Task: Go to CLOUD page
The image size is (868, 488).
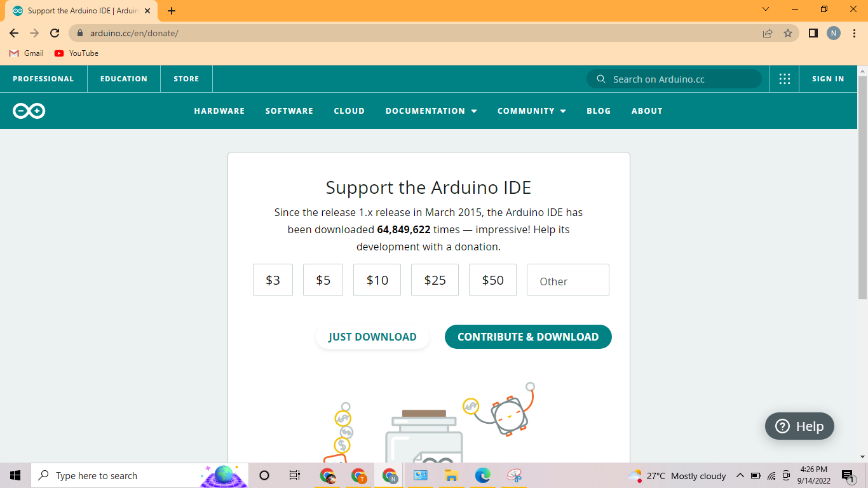Action: (x=349, y=111)
